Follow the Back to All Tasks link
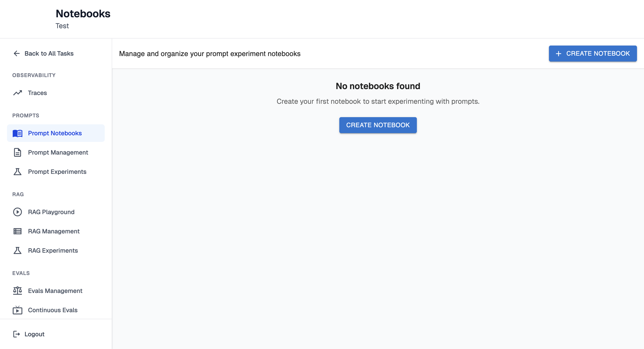Screen dimensions: 644x349 49,53
